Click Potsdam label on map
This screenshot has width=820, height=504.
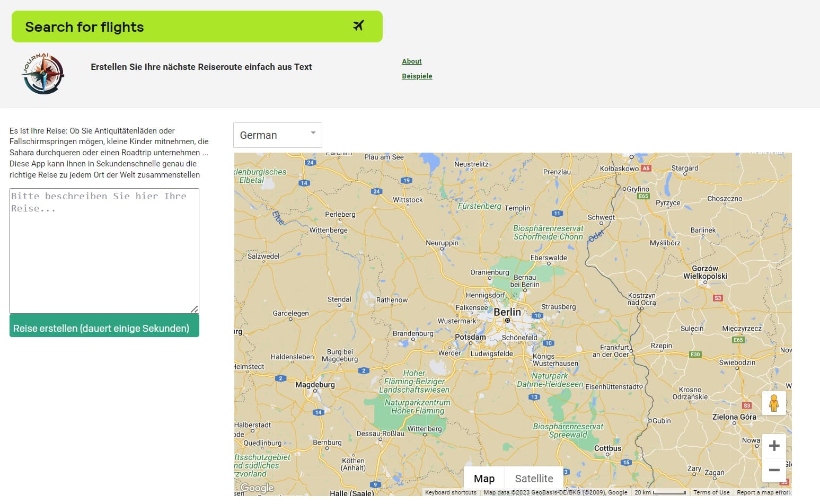point(470,337)
